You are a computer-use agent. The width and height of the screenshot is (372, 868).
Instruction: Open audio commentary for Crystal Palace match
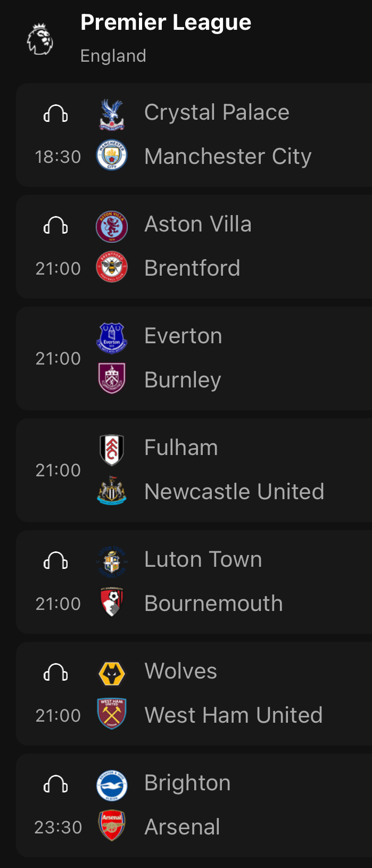[x=56, y=113]
